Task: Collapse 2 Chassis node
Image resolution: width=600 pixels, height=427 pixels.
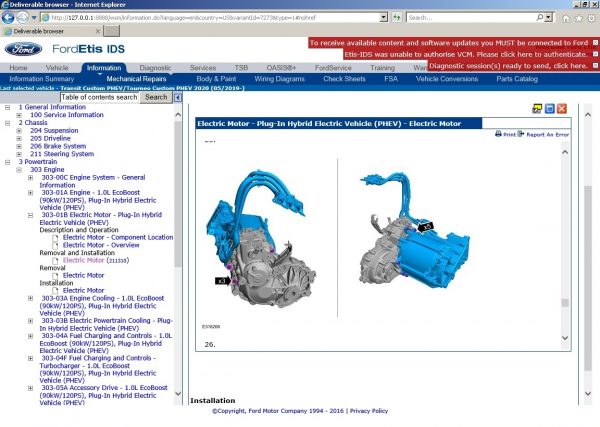Action: pos(7,123)
